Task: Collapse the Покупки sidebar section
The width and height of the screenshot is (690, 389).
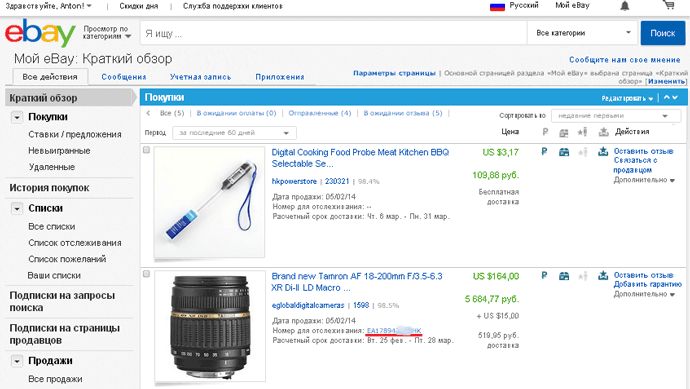Action: pos(17,117)
